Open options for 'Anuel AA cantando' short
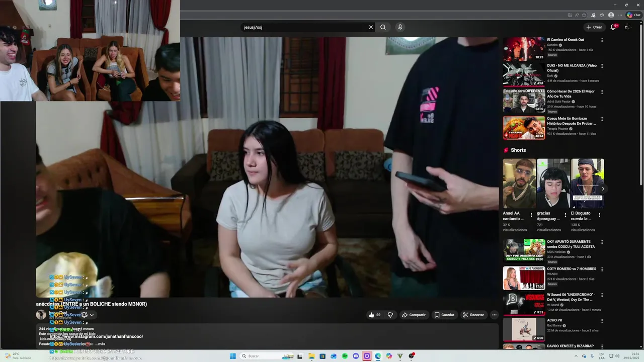This screenshot has height=362, width=644. [x=531, y=215]
